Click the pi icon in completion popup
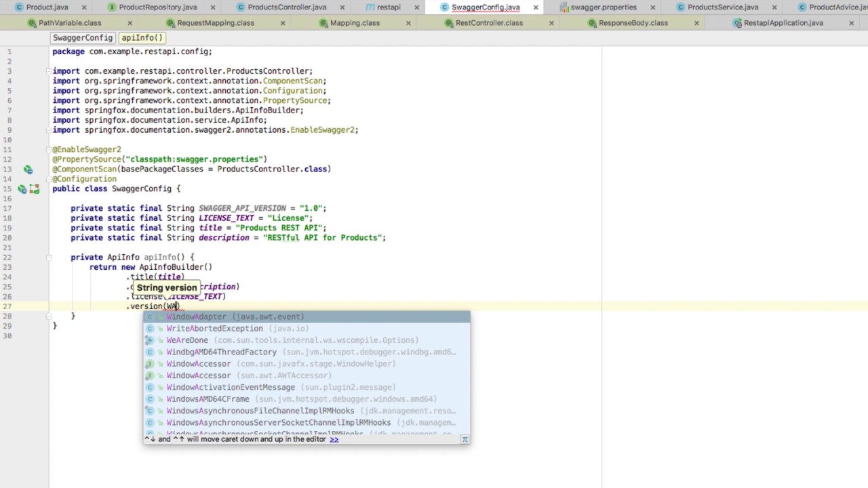 465,439
